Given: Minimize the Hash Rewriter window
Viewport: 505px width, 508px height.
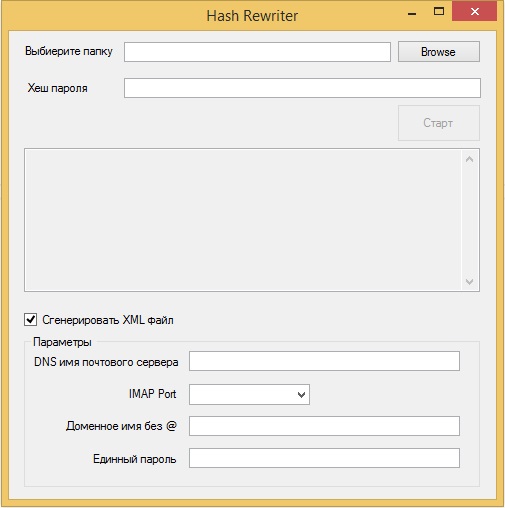Looking at the screenshot, I should [x=412, y=13].
